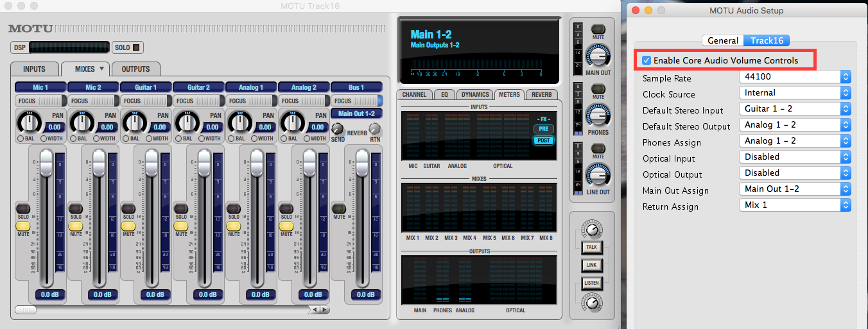Solo the Mic 1 channel

pos(23,209)
